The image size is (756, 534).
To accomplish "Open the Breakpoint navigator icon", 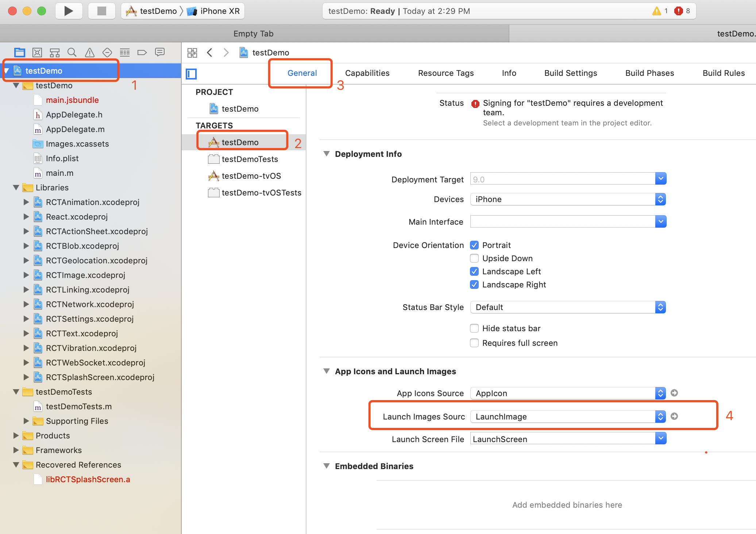I will [142, 53].
